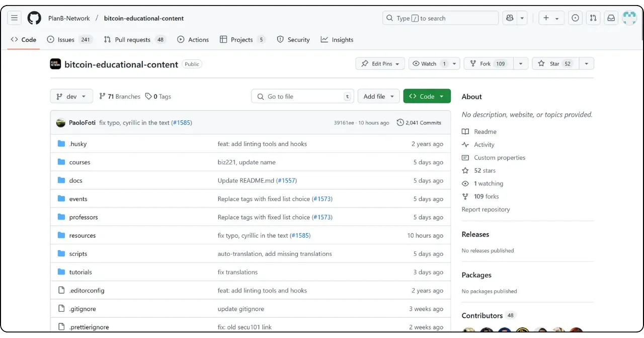Click the user avatar in header
The image size is (644, 338).
click(x=629, y=18)
